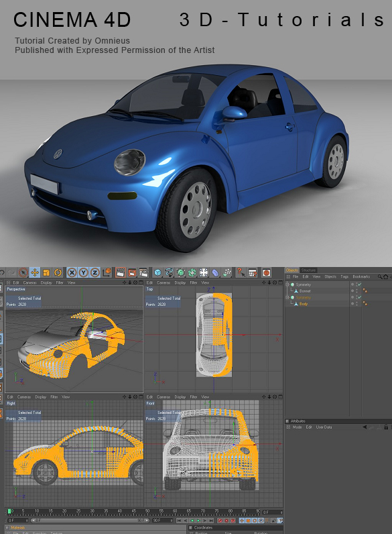The height and width of the screenshot is (534, 392).
Task: Play the animation forward
Action: coord(198,521)
